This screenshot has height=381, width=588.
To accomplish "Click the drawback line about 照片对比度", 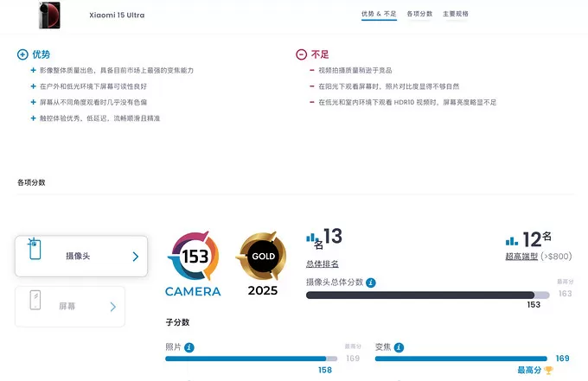I will pyautogui.click(x=389, y=86).
